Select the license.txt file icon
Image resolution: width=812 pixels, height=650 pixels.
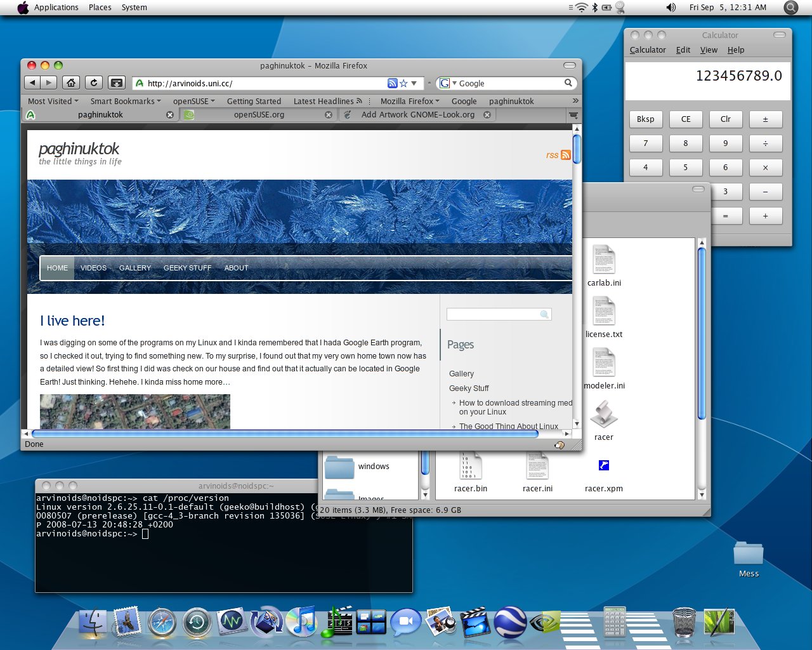point(604,311)
